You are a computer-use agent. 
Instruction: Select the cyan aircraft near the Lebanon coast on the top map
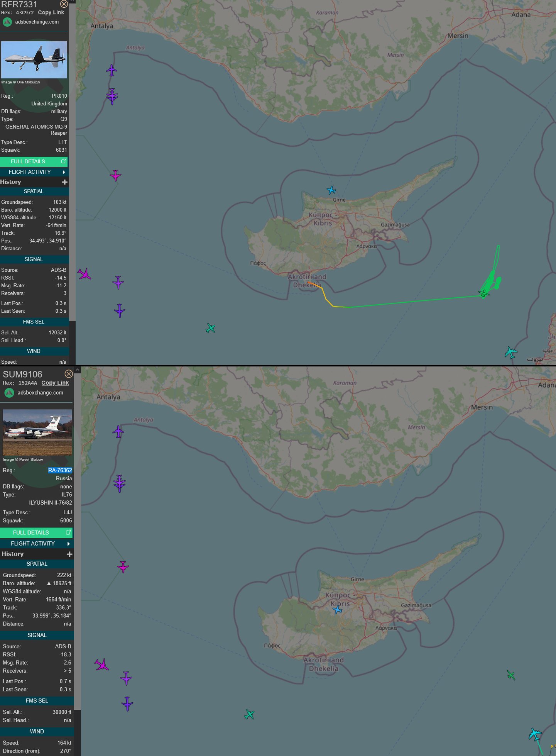(x=511, y=352)
